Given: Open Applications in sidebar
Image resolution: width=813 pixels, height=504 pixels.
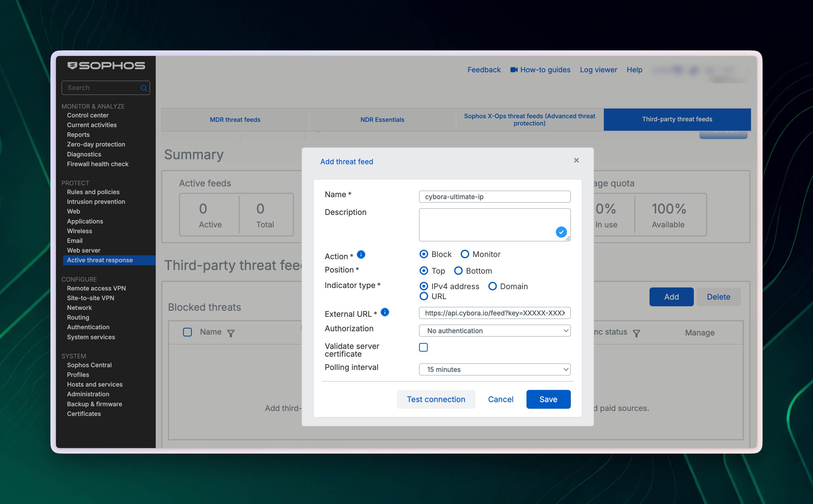Looking at the screenshot, I should pyautogui.click(x=85, y=221).
